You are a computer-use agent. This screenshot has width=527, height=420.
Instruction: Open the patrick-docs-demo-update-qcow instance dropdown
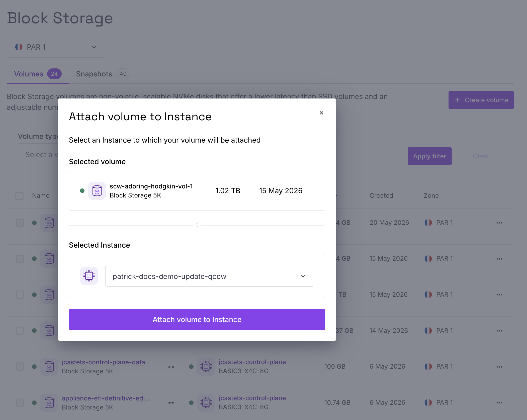coord(210,276)
